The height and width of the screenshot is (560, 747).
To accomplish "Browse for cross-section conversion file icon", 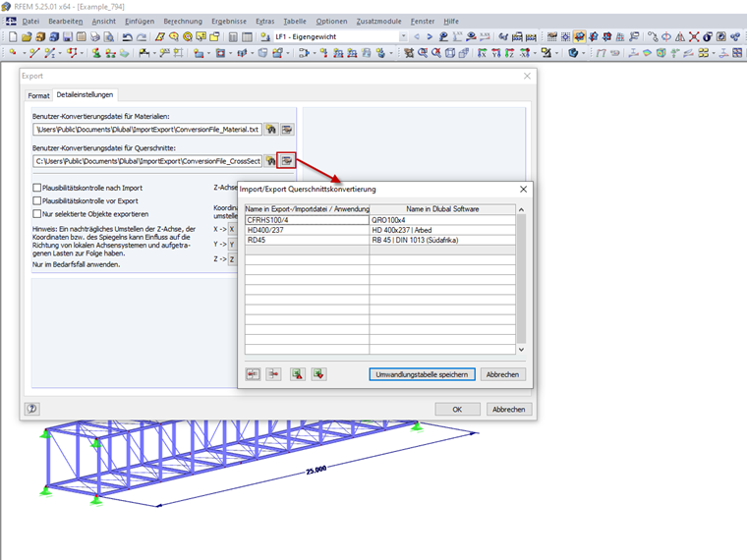I will [271, 161].
